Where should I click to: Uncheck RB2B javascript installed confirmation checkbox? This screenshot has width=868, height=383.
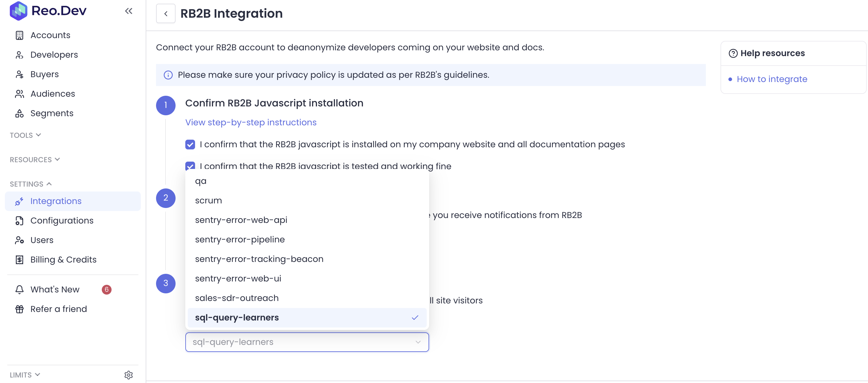click(190, 144)
